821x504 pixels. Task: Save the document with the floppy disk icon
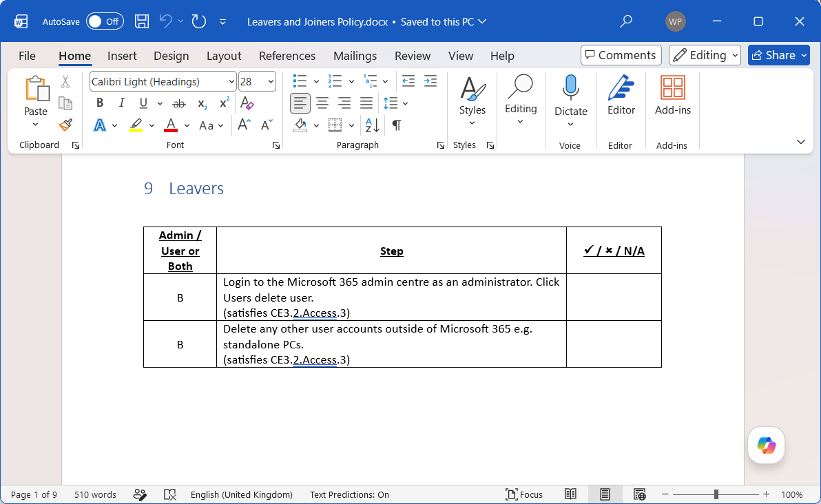141,21
